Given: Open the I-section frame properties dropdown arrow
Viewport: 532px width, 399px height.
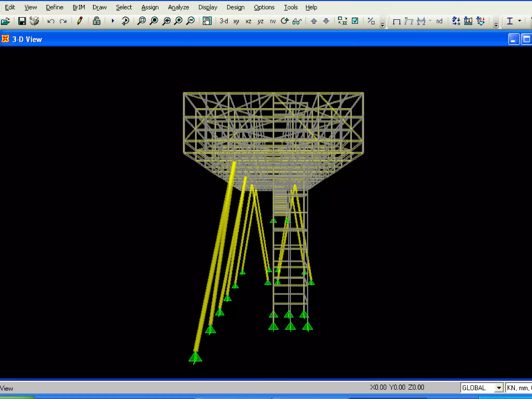Looking at the screenshot, I should [x=520, y=21].
